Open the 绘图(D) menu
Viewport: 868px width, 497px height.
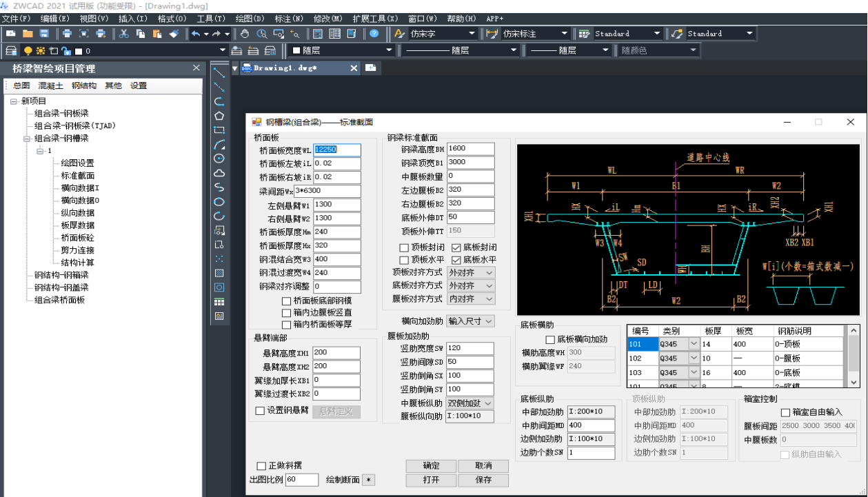(249, 19)
